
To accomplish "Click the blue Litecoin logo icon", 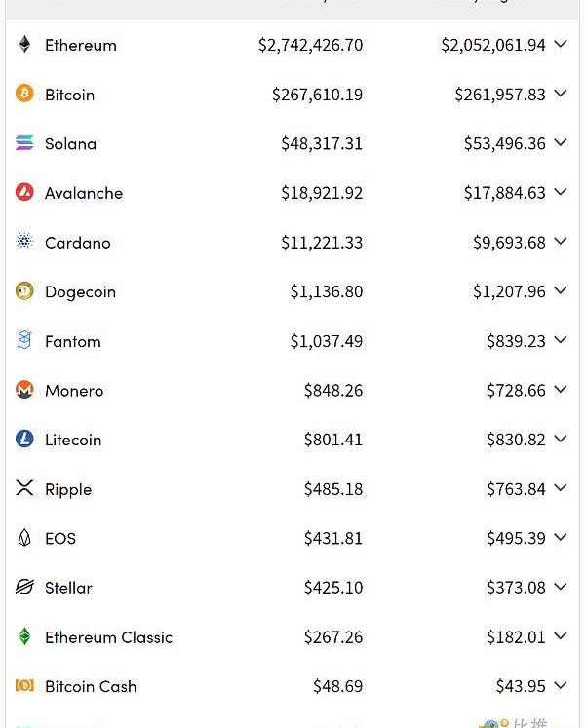I will (x=24, y=440).
